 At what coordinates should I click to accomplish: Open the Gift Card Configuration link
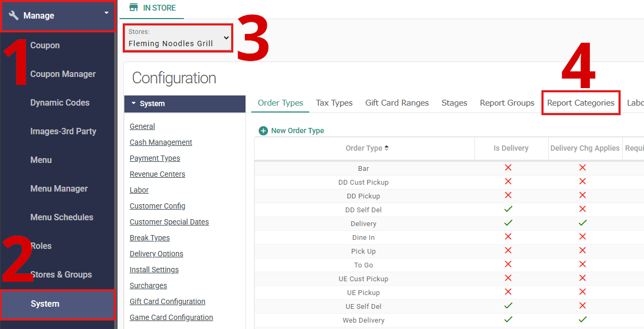click(167, 301)
